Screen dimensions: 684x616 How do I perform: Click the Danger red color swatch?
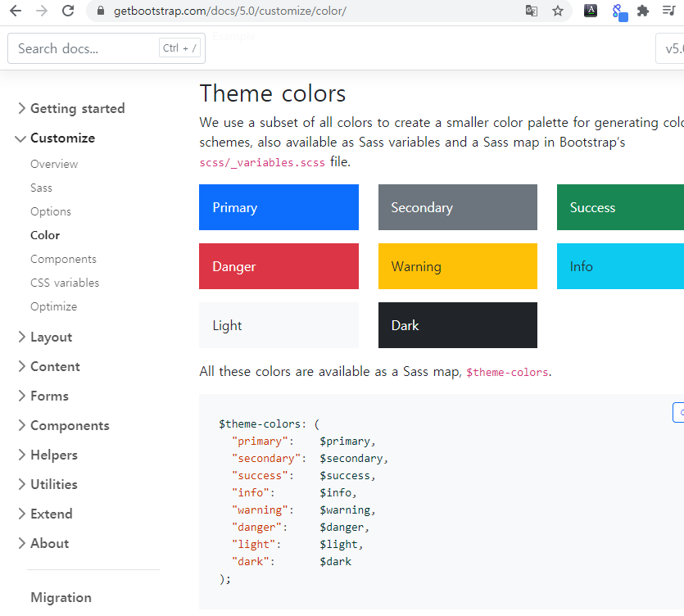[279, 266]
